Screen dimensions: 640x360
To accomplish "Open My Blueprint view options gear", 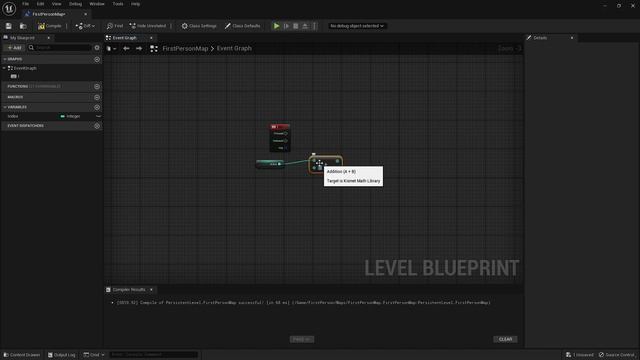I will coord(97,48).
